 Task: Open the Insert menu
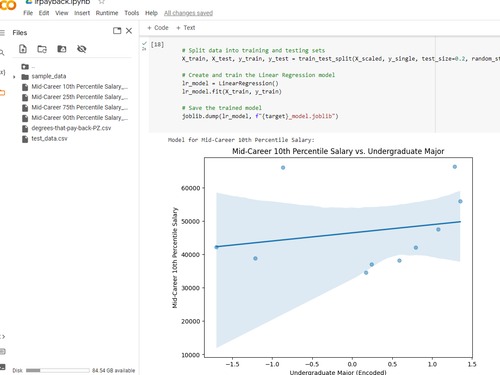pos(82,13)
